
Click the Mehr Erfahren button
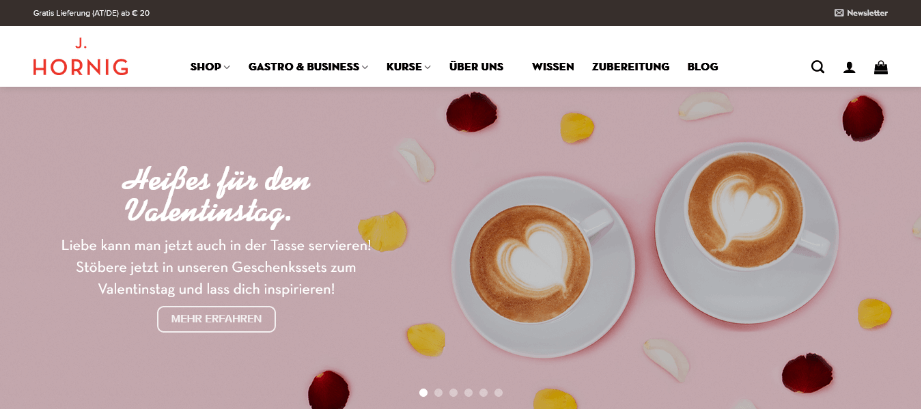point(216,319)
